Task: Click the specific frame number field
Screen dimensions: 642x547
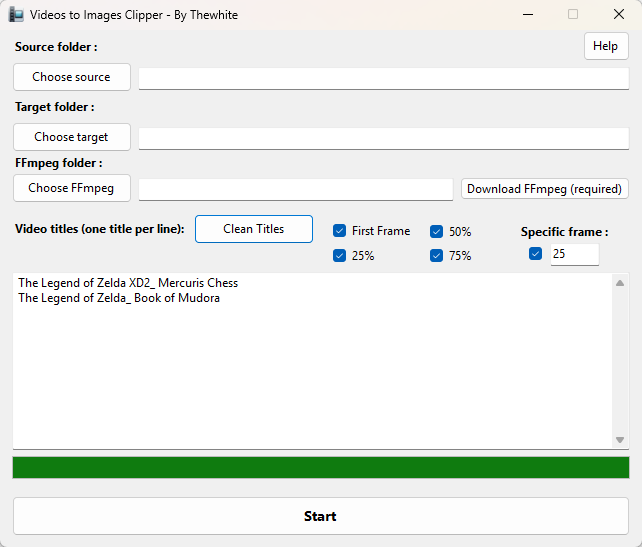Action: [x=574, y=254]
